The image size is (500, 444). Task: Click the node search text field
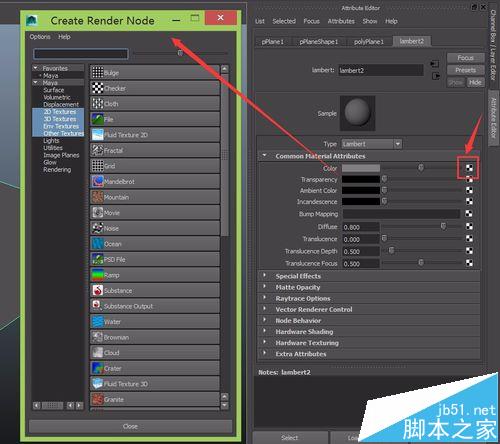[81, 54]
